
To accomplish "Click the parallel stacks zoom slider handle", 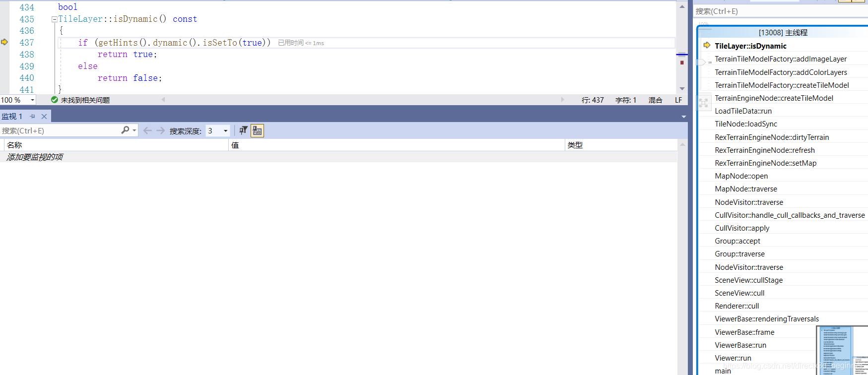I will click(x=701, y=62).
